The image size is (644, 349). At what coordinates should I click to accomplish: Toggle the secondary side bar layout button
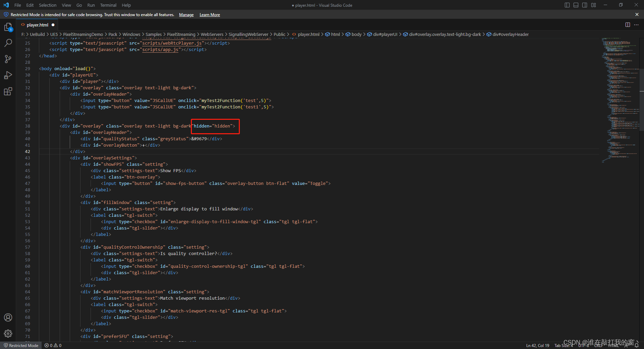pos(585,5)
